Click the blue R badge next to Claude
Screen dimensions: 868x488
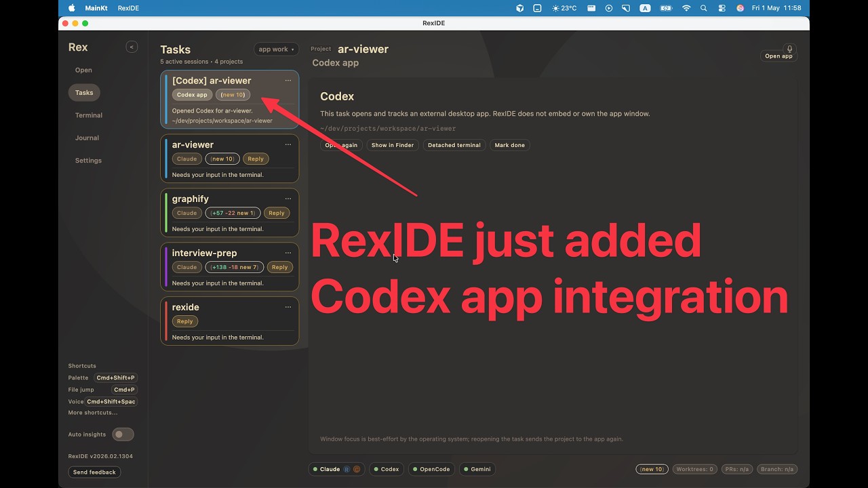tap(347, 469)
